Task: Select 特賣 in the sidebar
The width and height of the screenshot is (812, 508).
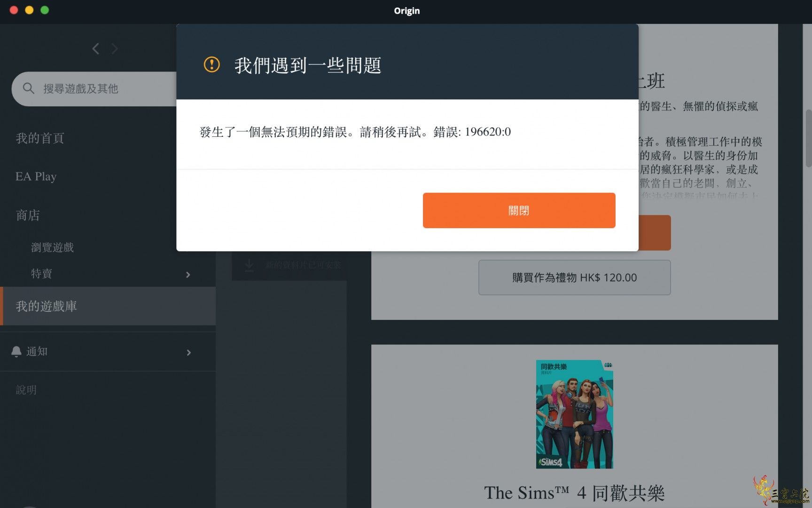Action: pyautogui.click(x=41, y=274)
